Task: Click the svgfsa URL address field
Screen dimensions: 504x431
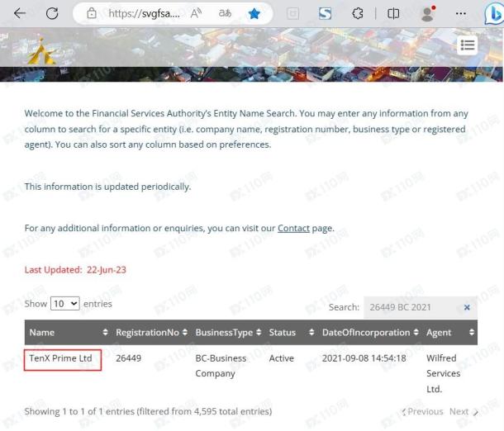Action: [144, 13]
